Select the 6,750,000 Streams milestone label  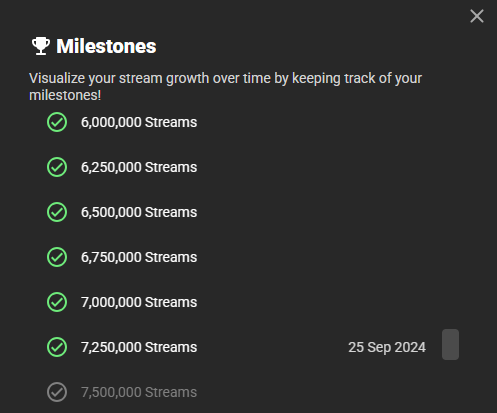click(x=139, y=257)
